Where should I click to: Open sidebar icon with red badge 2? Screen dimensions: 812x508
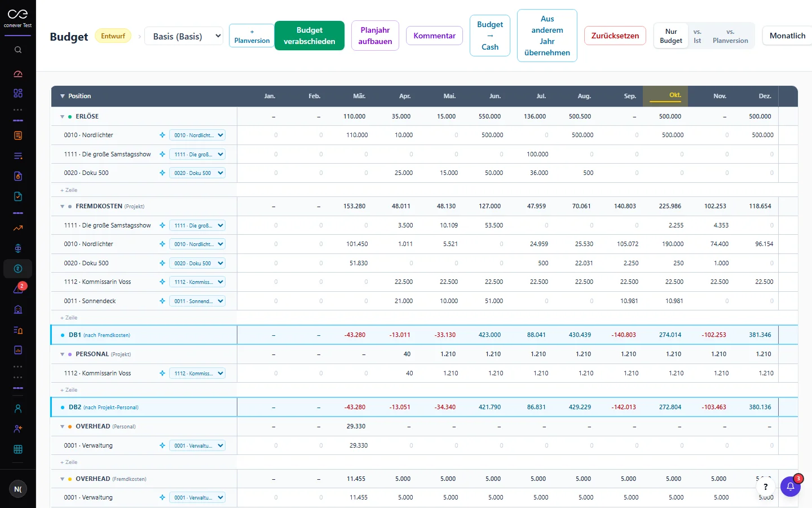pyautogui.click(x=18, y=289)
